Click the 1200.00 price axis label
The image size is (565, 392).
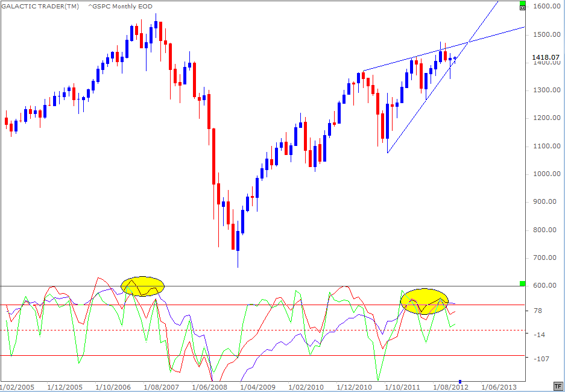point(547,118)
